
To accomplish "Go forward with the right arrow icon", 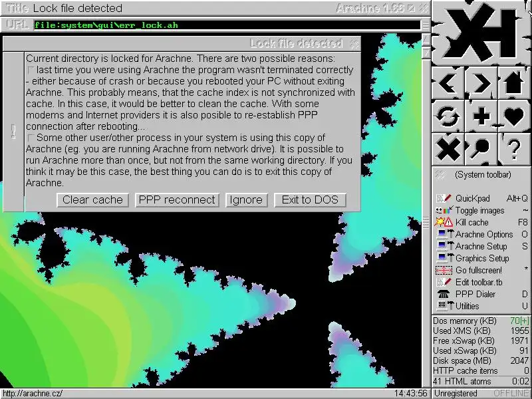I will pos(481,83).
